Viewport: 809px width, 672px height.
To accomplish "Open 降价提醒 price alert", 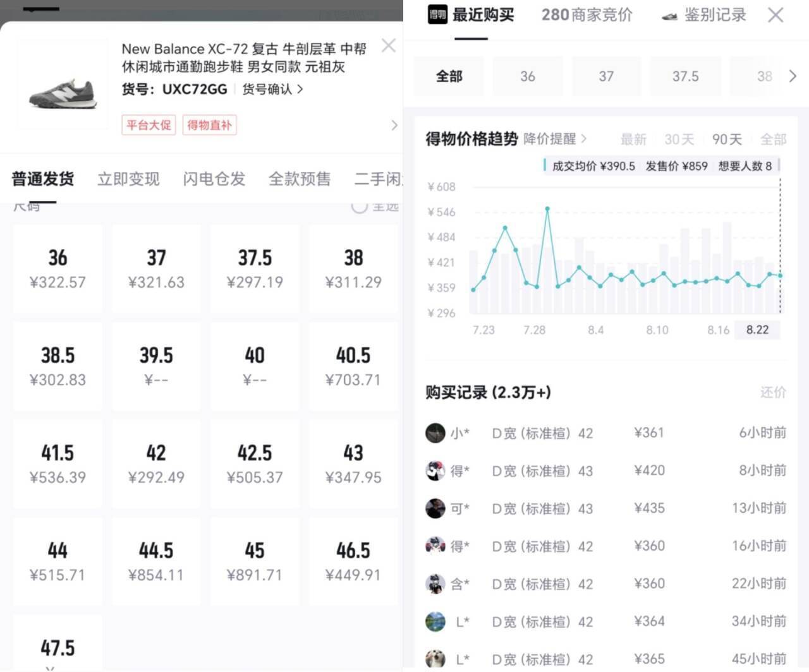I will [556, 139].
